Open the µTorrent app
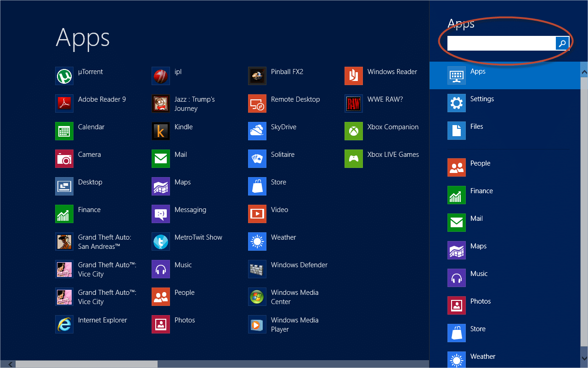 point(90,72)
